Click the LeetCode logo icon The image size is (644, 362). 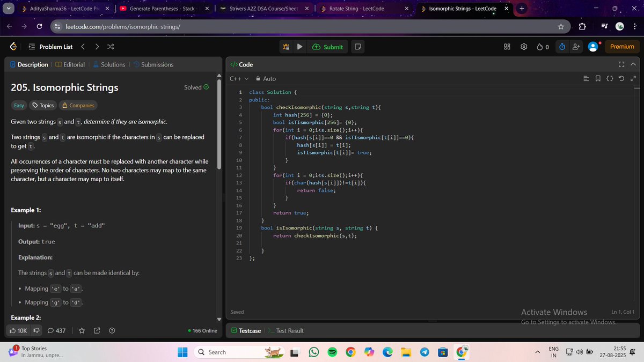(x=13, y=47)
